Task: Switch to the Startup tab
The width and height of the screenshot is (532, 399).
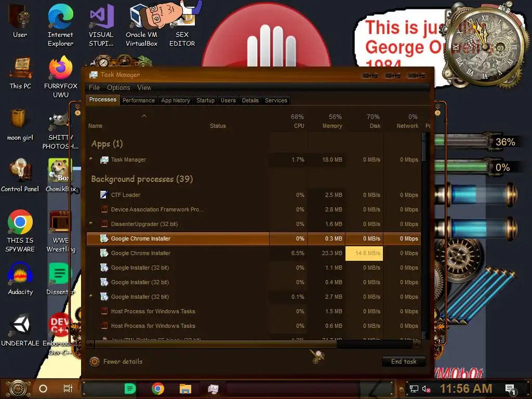Action: pos(205,100)
